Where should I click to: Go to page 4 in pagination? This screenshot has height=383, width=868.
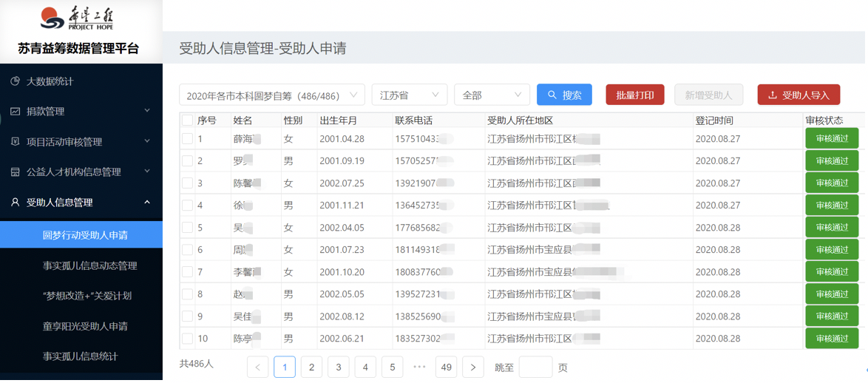coord(365,367)
